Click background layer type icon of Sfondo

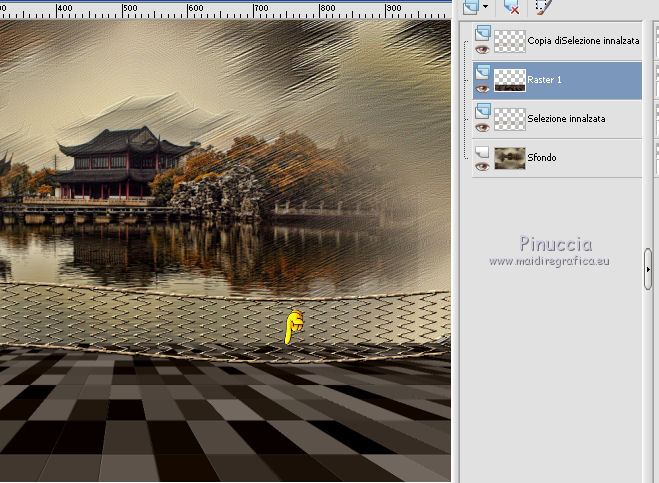pos(482,151)
